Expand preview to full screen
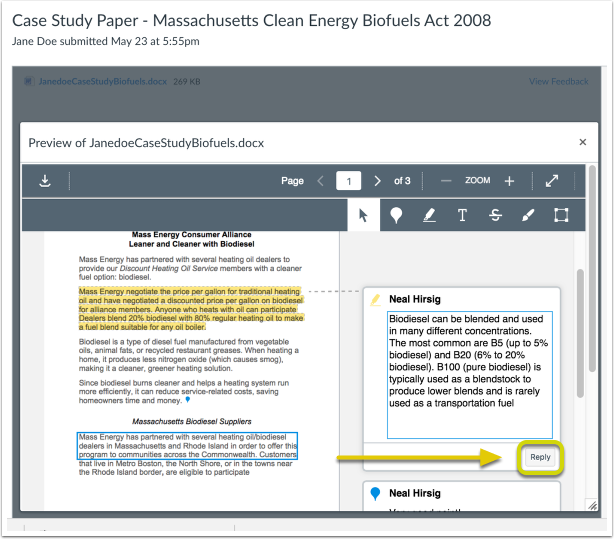This screenshot has width=614, height=539. pos(552,181)
